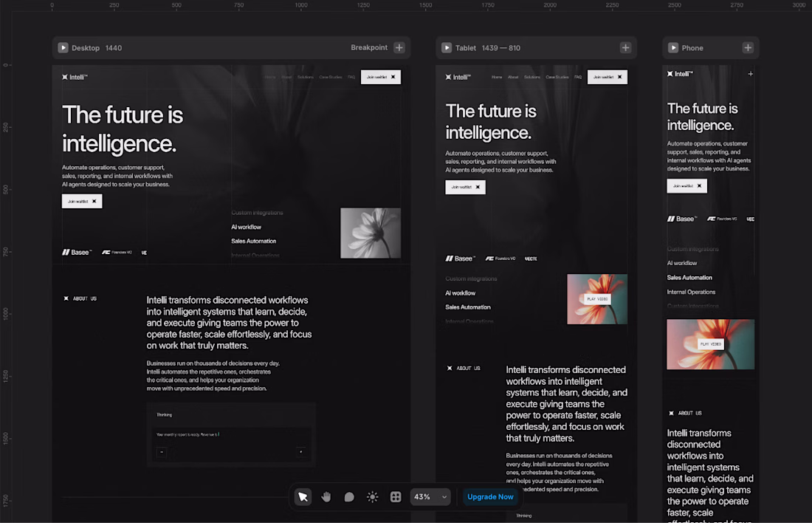This screenshot has height=523, width=812.
Task: Select the Phone breakpoint label
Action: tap(692, 48)
